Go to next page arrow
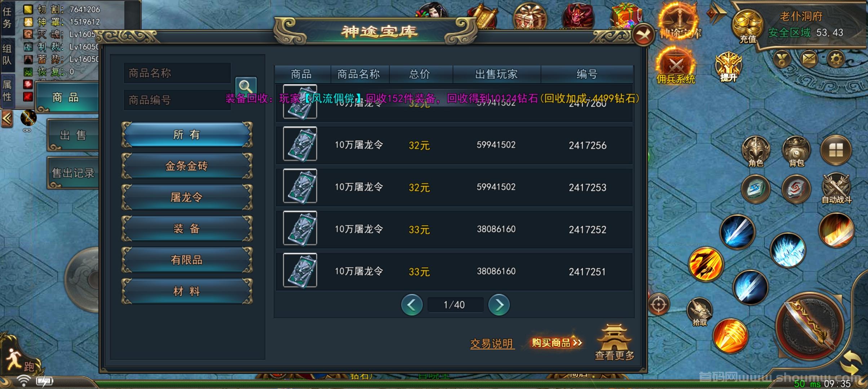 tap(499, 305)
